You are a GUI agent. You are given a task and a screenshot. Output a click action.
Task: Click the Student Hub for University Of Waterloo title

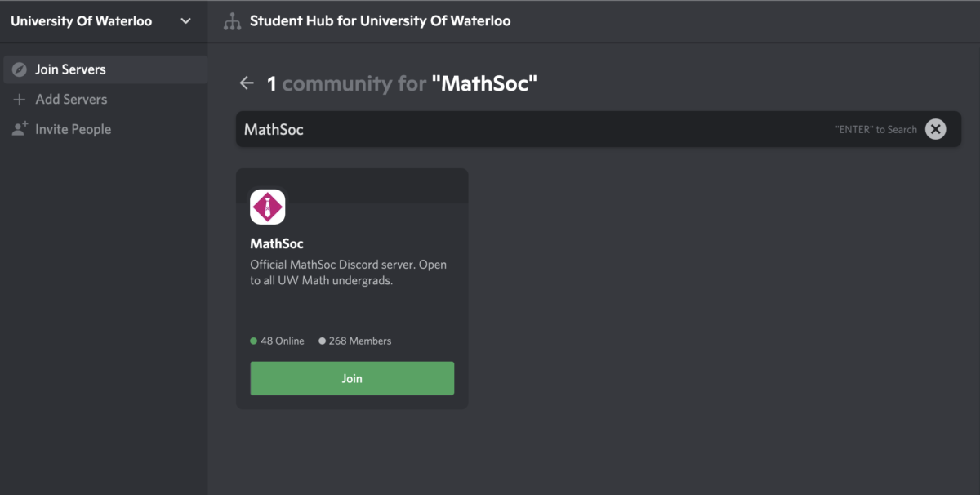point(380,21)
